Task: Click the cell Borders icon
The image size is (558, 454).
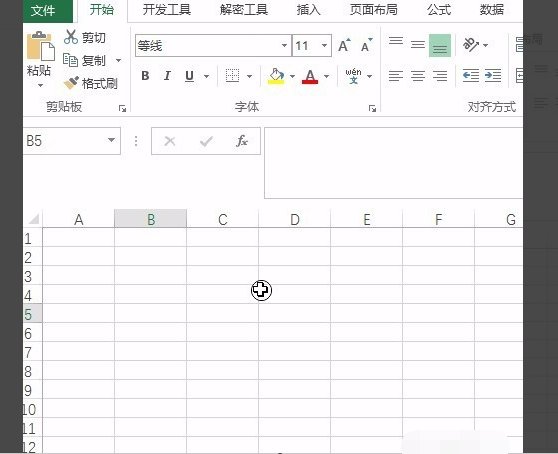Action: pyautogui.click(x=232, y=76)
